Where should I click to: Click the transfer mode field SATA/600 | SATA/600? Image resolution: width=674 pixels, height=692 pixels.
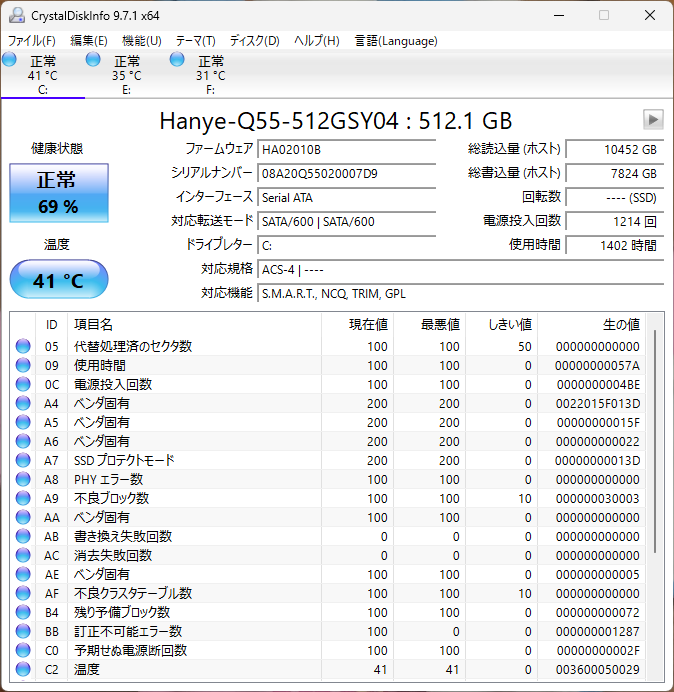(x=346, y=221)
